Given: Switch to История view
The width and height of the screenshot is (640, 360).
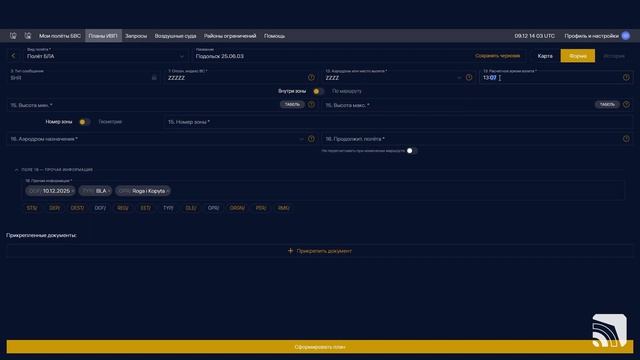Looking at the screenshot, I should [x=614, y=56].
